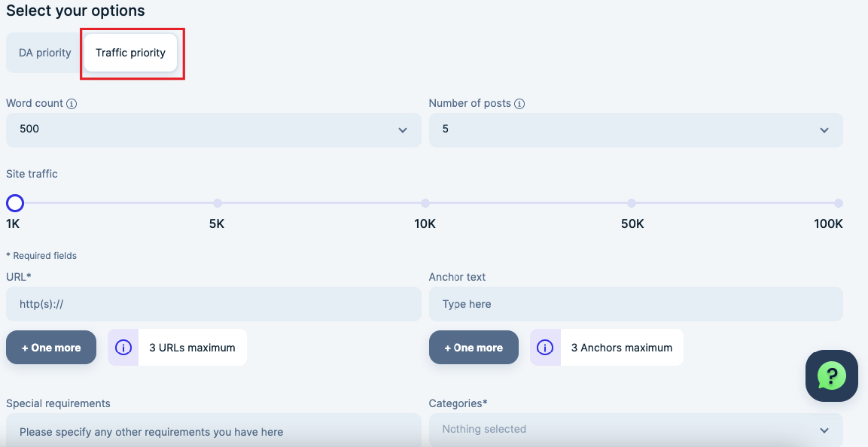Click the 1K Site traffic slider handle
The width and height of the screenshot is (868, 447).
(14, 203)
